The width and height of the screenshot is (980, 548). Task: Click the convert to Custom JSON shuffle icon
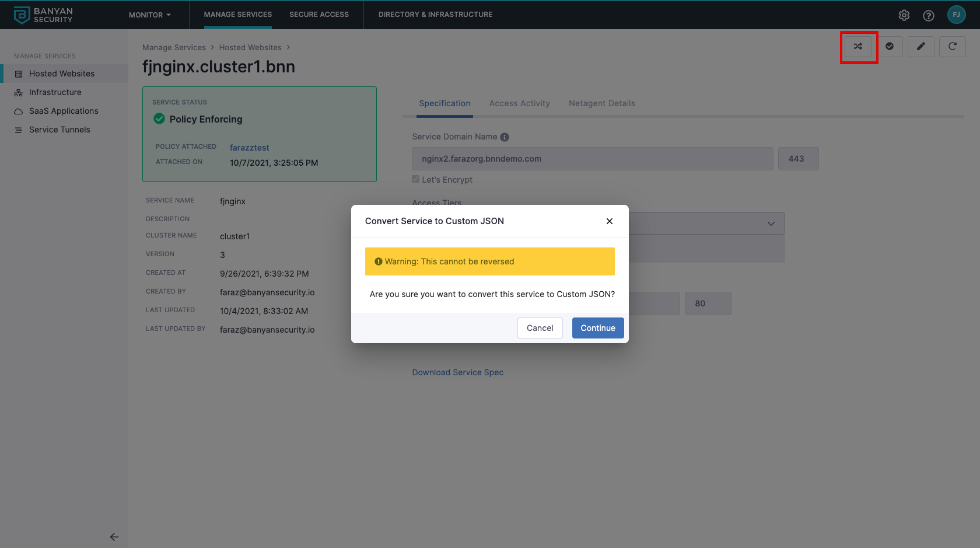point(858,47)
